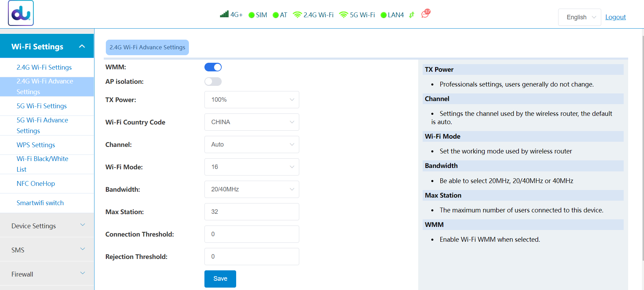The width and height of the screenshot is (644, 290).
Task: Open 5G Wi-Fi Settings in sidebar
Action: coord(42,106)
